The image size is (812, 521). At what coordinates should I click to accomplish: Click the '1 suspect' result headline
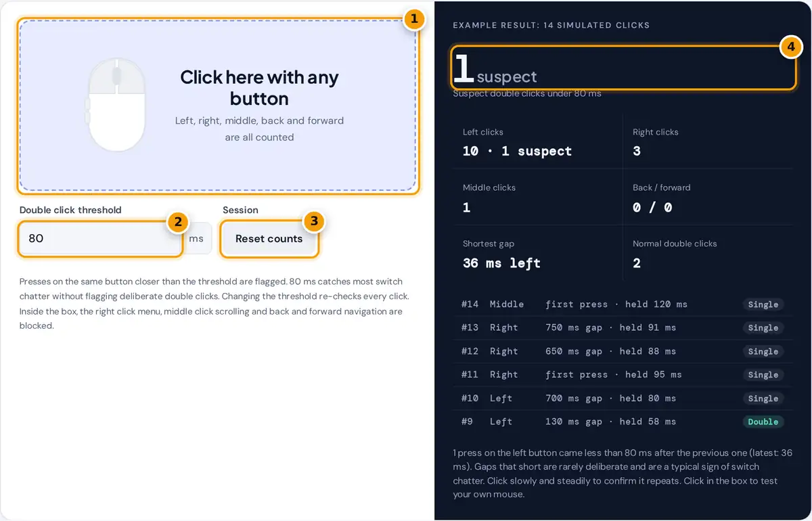coord(495,69)
